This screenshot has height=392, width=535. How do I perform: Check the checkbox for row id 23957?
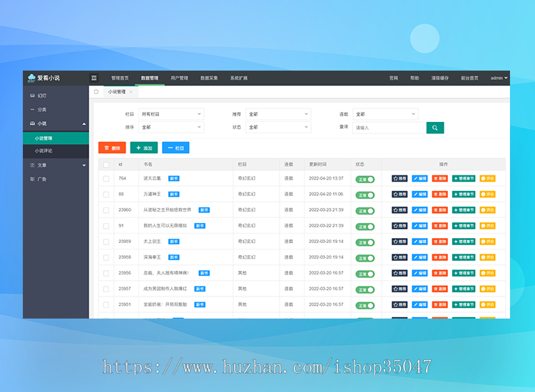pyautogui.click(x=106, y=289)
